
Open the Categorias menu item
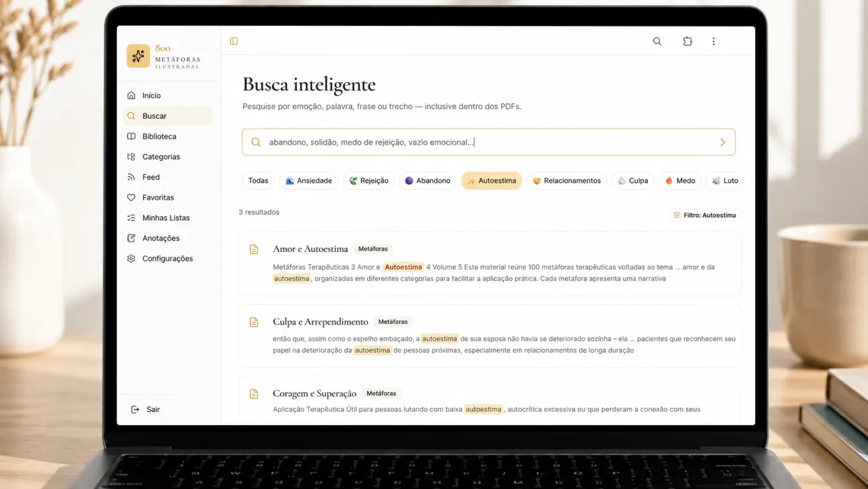169,157
